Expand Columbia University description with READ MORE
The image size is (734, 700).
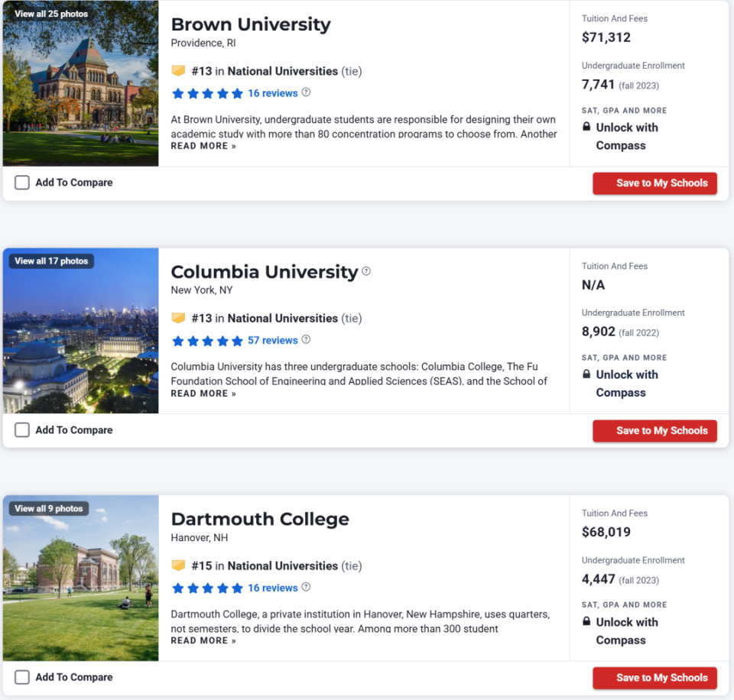pyautogui.click(x=203, y=394)
